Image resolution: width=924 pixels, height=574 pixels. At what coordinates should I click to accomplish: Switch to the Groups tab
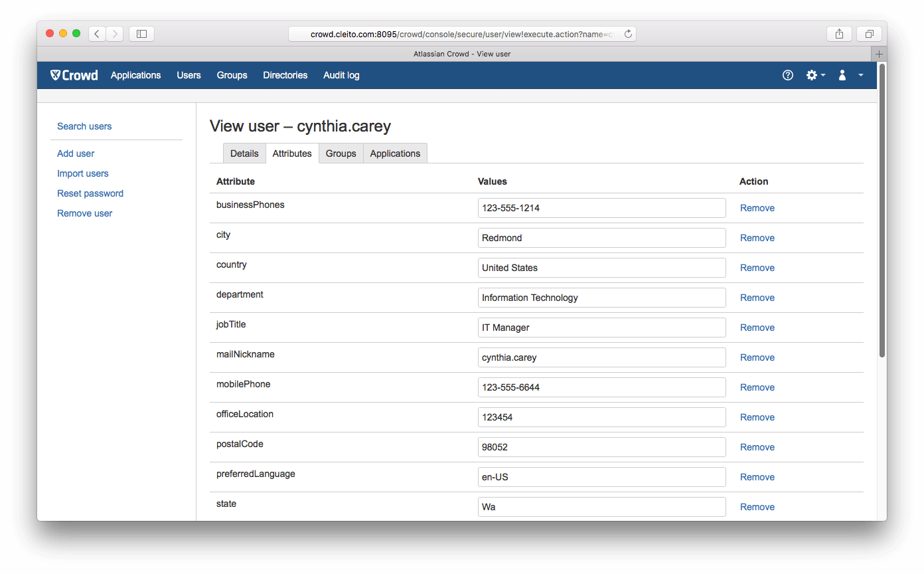341,153
